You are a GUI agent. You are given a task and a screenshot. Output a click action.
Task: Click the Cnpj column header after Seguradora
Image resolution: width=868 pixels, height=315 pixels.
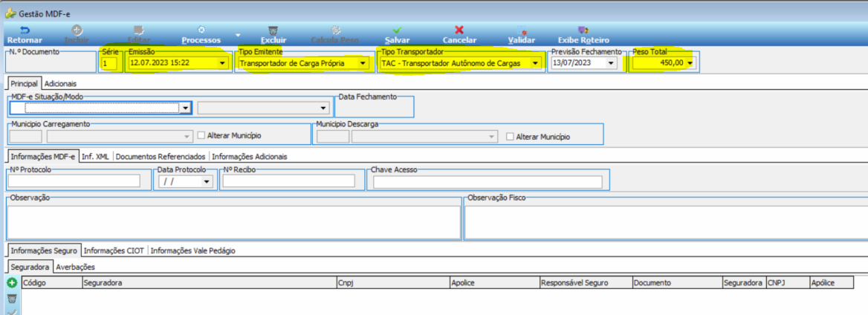pyautogui.click(x=394, y=283)
